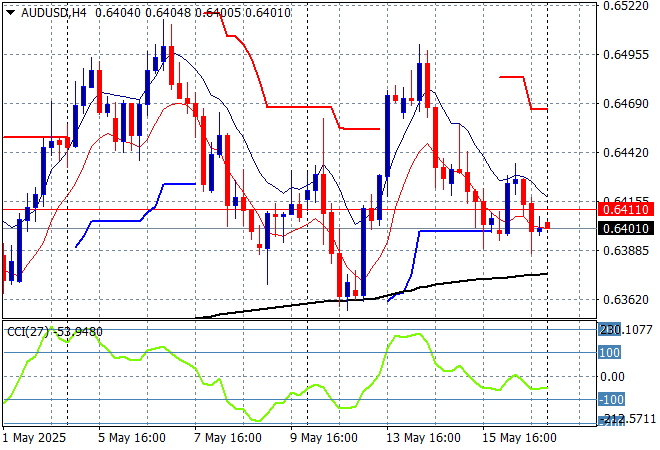Click the 0.64690 price scale label
The image size is (660, 450).
click(x=626, y=103)
